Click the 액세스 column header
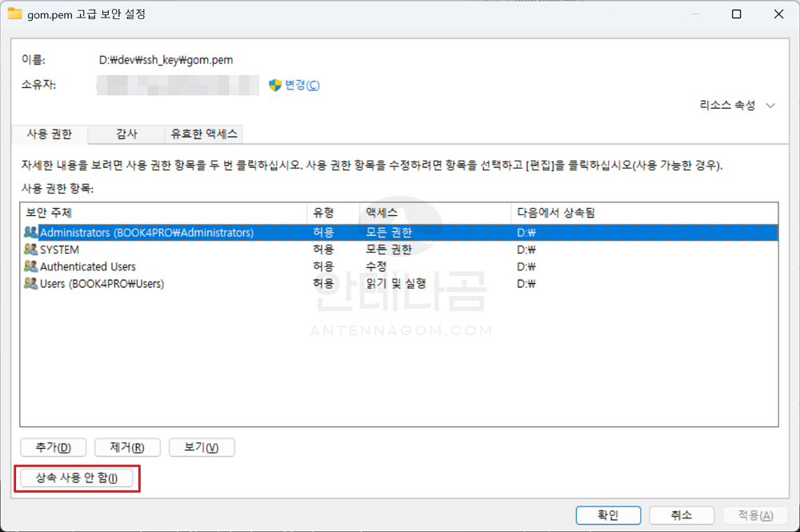This screenshot has height=532, width=800. click(435, 212)
